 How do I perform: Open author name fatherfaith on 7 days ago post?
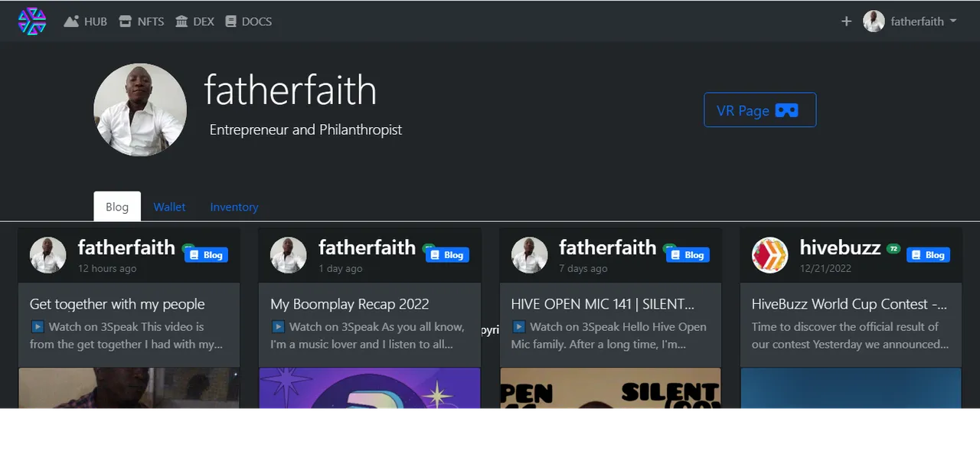[608, 247]
